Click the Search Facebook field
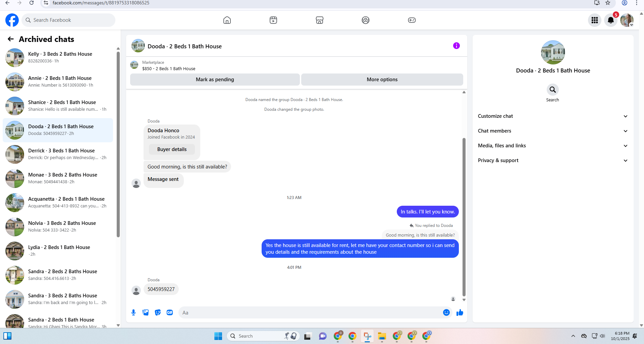644x344 pixels. pos(69,20)
